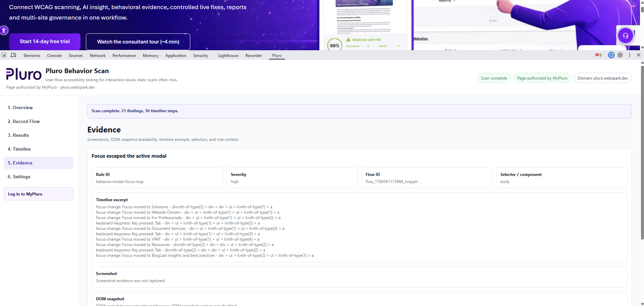Open DevTools settings gear icon

click(620, 55)
